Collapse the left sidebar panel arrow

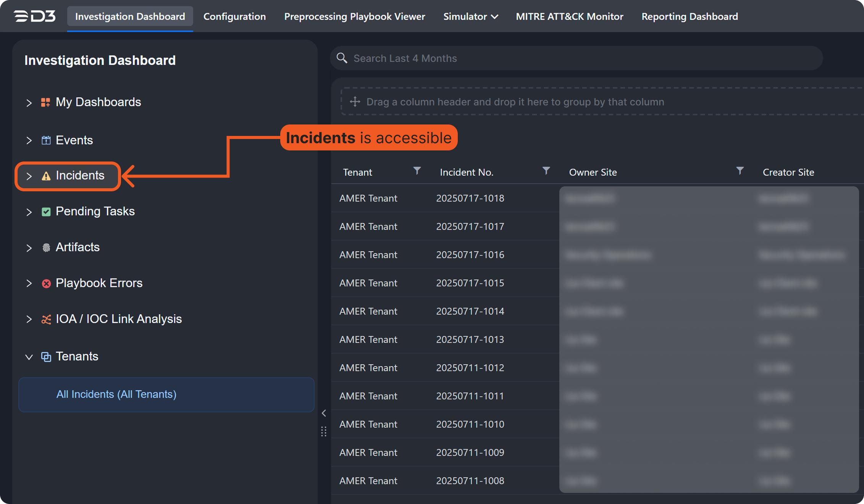pyautogui.click(x=324, y=413)
